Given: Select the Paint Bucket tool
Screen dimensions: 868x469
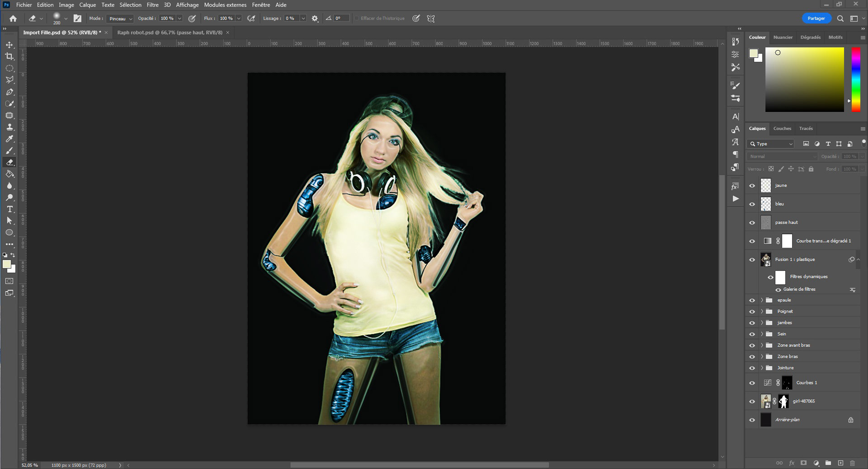Looking at the screenshot, I should coord(9,174).
